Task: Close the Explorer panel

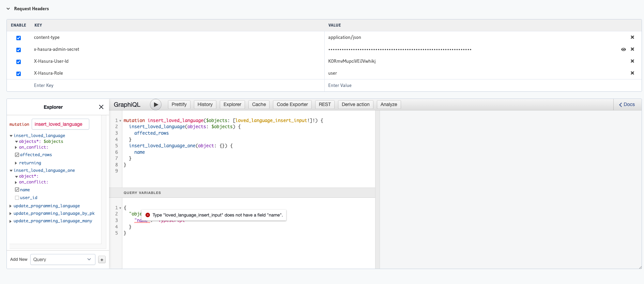Action: [101, 107]
